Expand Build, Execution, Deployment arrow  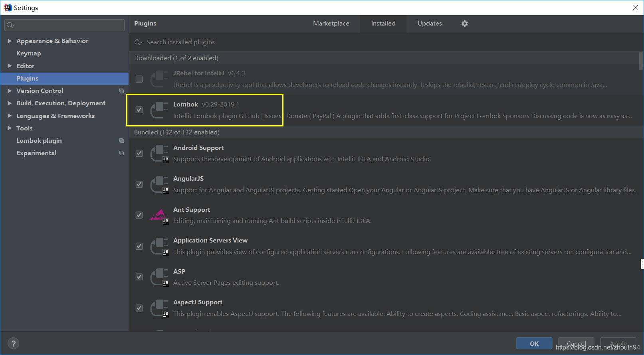[10, 103]
